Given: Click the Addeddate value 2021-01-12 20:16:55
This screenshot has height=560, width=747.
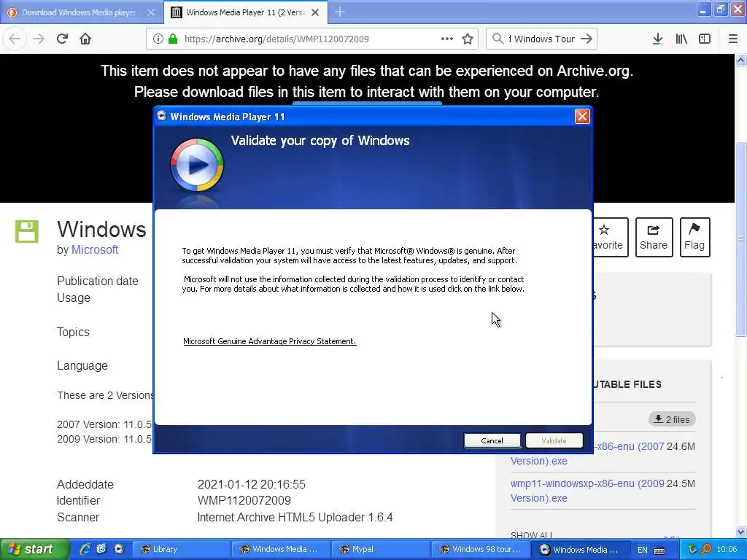Looking at the screenshot, I should click(251, 484).
